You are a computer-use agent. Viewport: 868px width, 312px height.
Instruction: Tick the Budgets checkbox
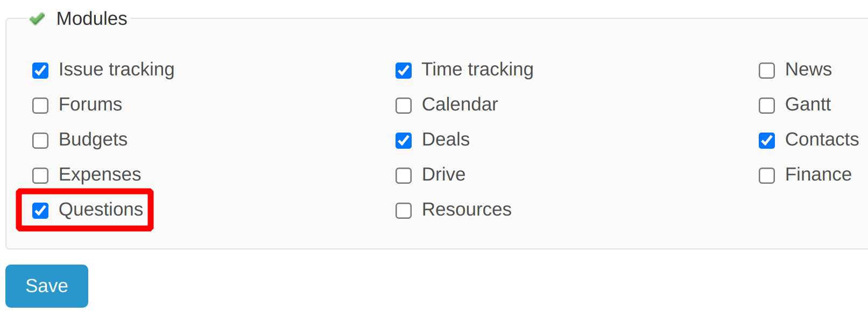click(40, 141)
